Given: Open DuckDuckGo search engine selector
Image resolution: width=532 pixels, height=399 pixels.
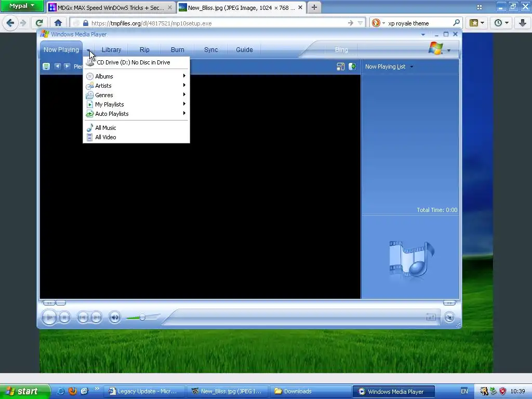Looking at the screenshot, I should click(378, 23).
